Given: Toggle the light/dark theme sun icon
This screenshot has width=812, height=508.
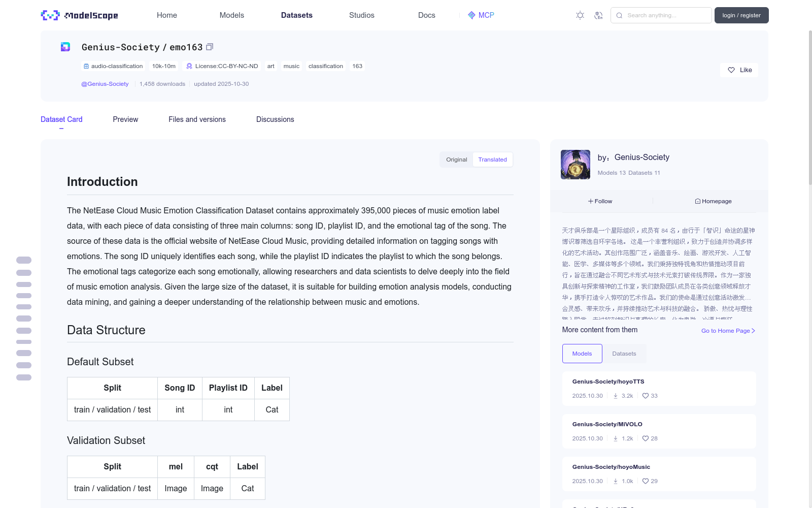Looking at the screenshot, I should coord(580,15).
